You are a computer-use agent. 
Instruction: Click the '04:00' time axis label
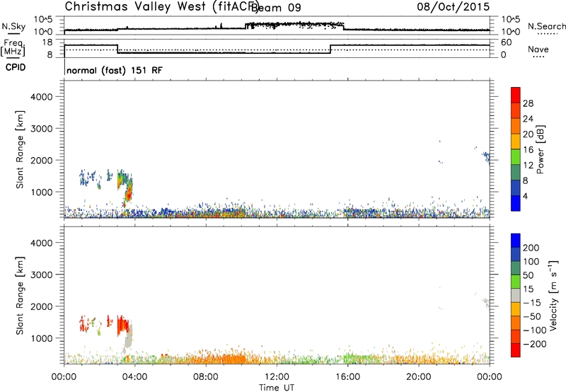point(135,377)
